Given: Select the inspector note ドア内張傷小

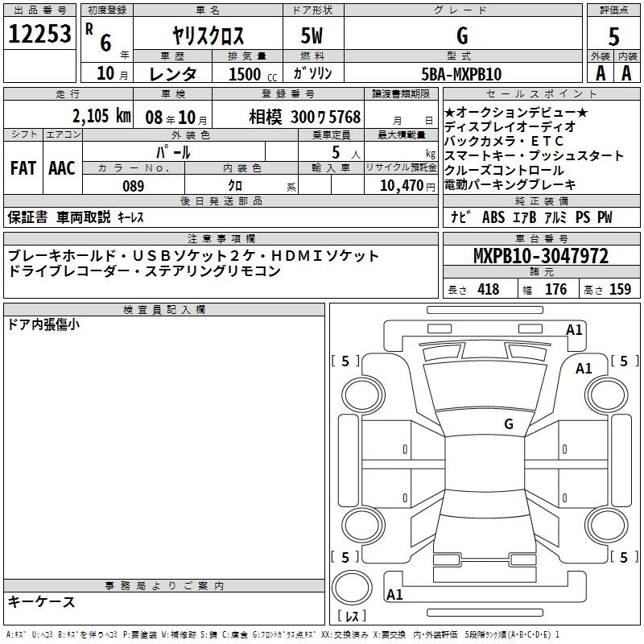Looking at the screenshot, I should click(43, 324).
